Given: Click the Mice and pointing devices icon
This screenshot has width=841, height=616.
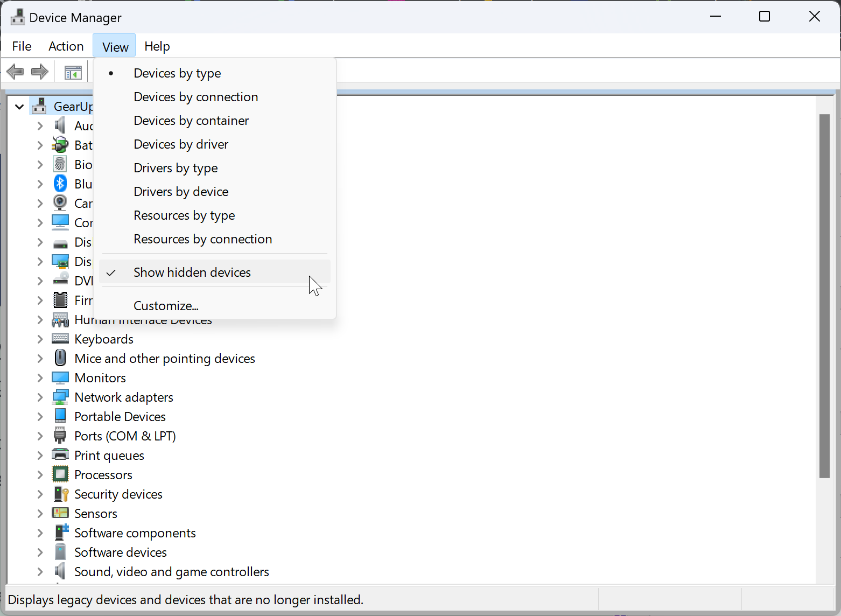Looking at the screenshot, I should point(60,358).
